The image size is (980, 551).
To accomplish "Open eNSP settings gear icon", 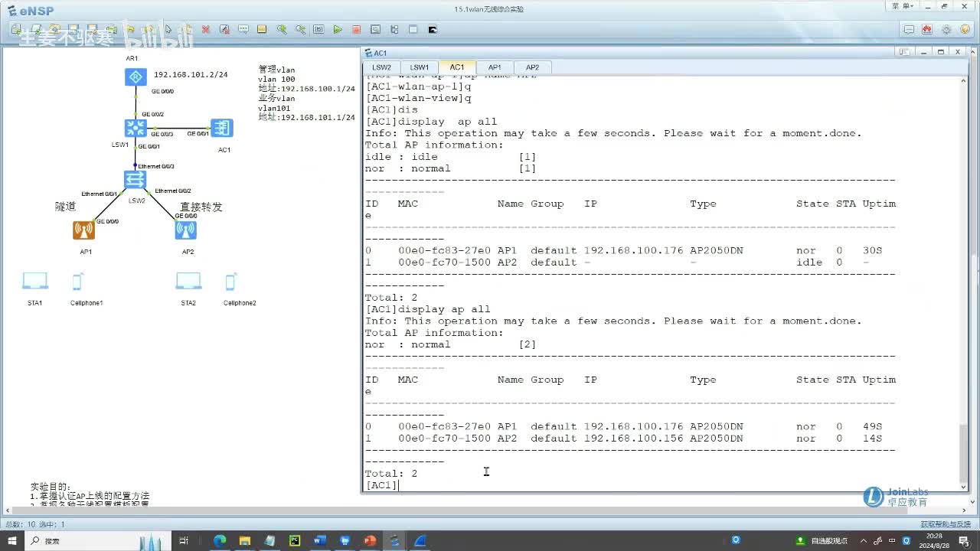I will pos(946,30).
